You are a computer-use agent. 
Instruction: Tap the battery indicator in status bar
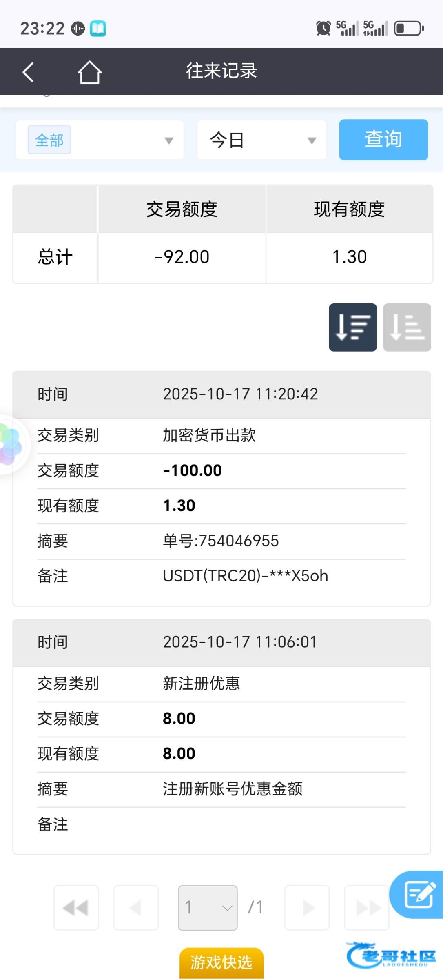409,28
